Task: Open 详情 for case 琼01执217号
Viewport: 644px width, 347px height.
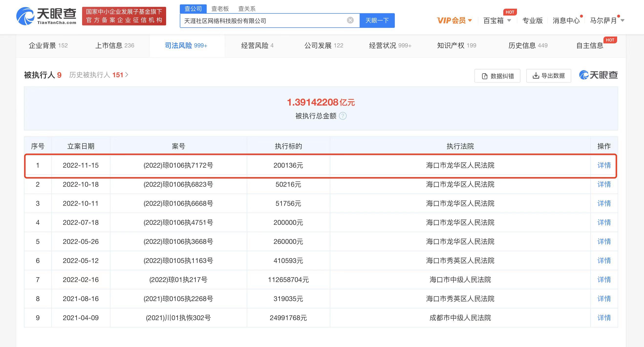Action: coord(604,280)
